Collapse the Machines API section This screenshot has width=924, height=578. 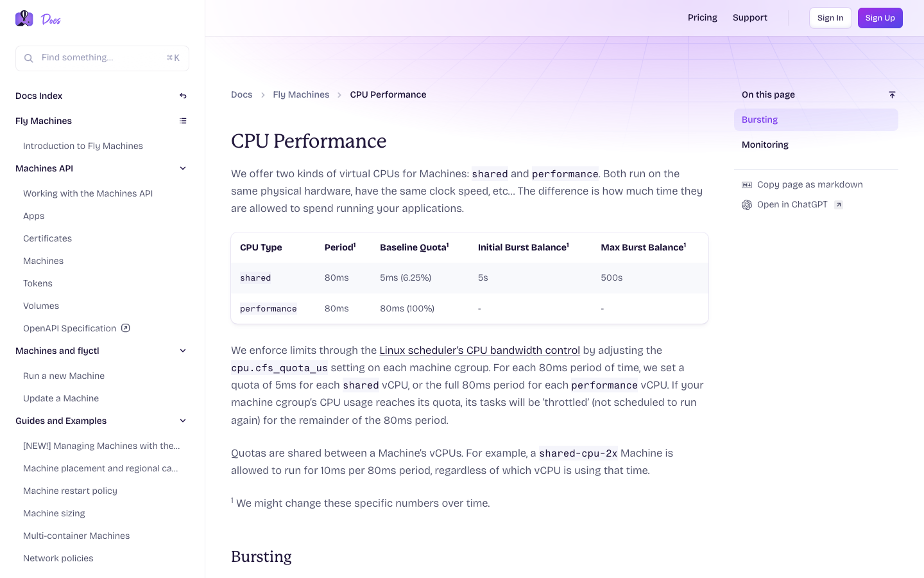pos(183,168)
